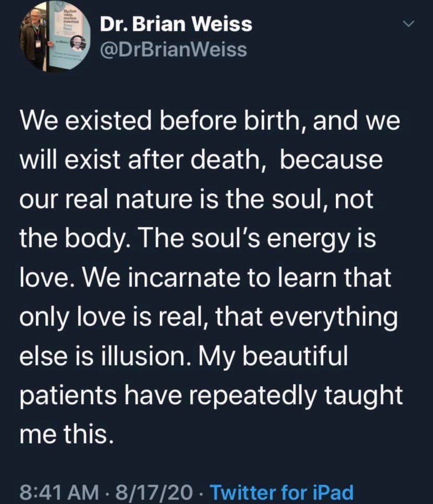Click the line "love. We incarnate to learn that"
The height and width of the screenshot is (504, 433).
coord(205,279)
